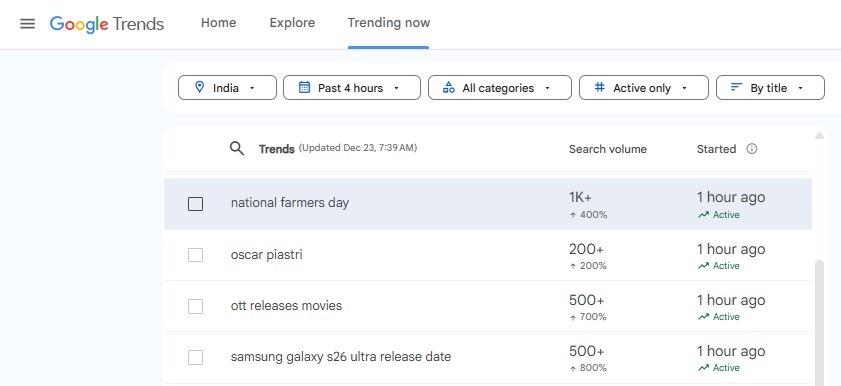Click the Search volume column header
Viewport: 841px width, 386px height.
pyautogui.click(x=608, y=149)
